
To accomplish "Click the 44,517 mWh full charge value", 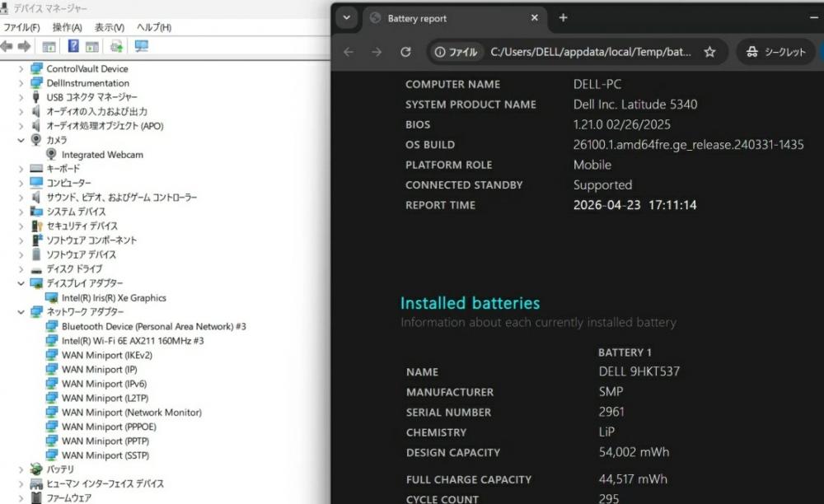I will [x=633, y=478].
